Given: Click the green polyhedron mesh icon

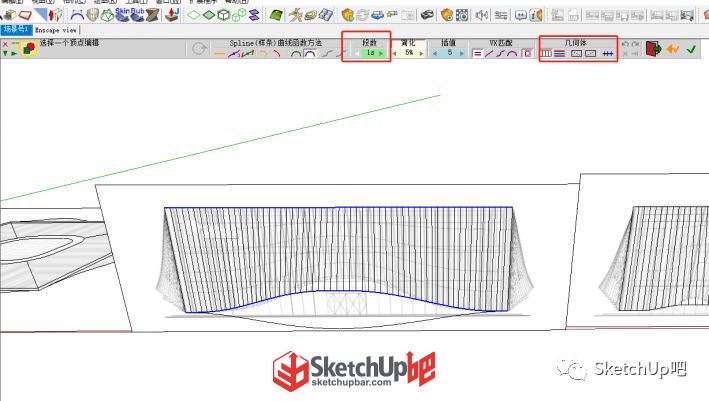Looking at the screenshot, I should tap(107, 15).
